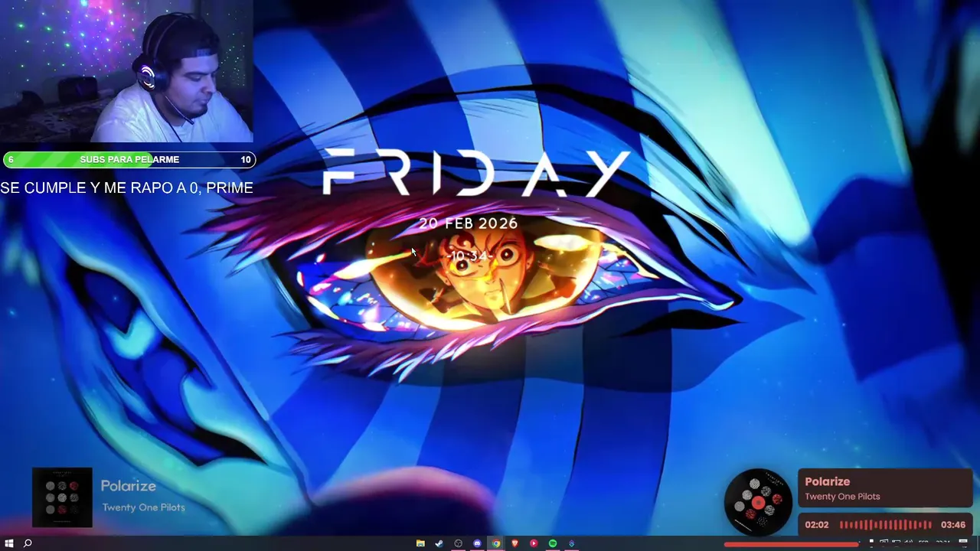The image size is (980, 551).
Task: Click the red bar above the taskbar
Action: point(792,545)
